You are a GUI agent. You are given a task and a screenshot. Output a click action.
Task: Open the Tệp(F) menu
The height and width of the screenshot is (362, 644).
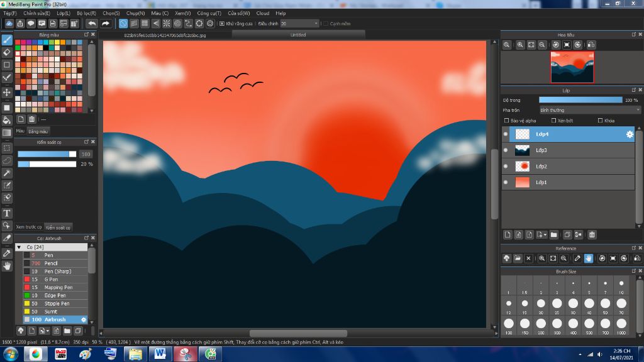click(x=10, y=13)
